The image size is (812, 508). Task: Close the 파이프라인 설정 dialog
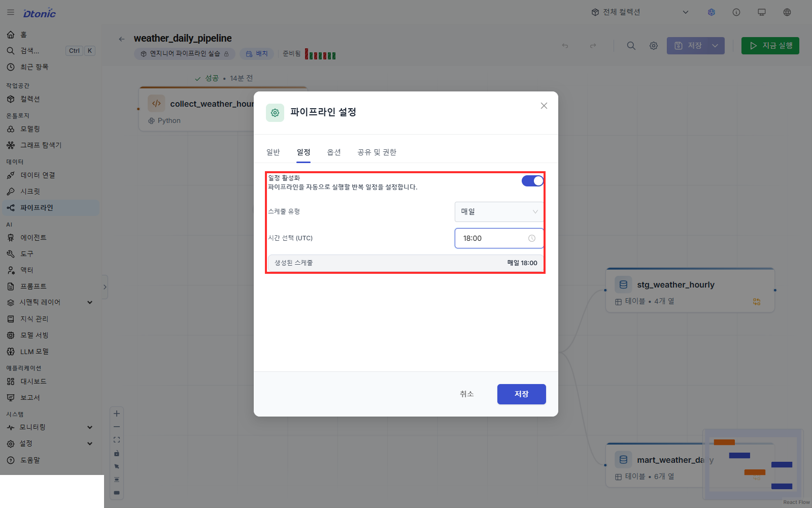tap(544, 106)
